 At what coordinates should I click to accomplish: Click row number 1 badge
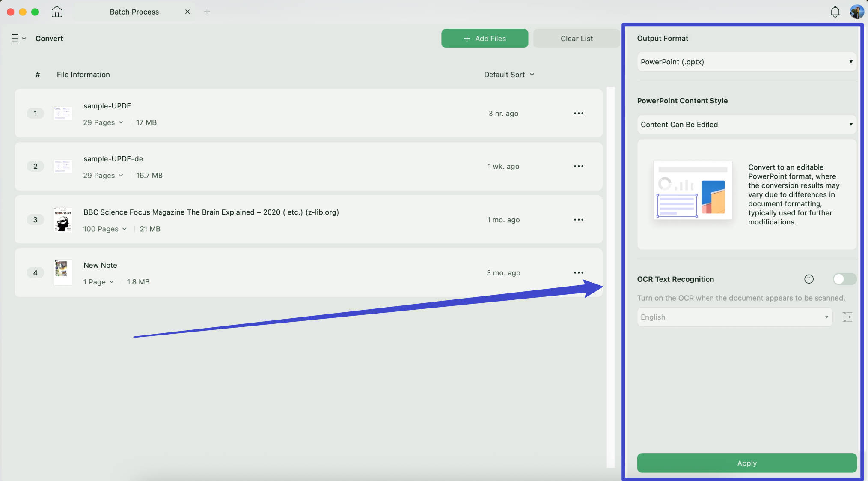tap(35, 114)
